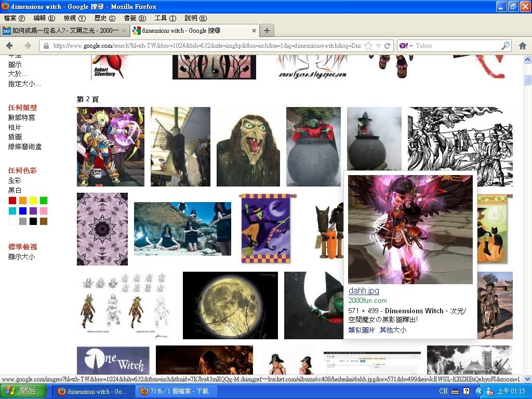The image size is (532, 399).
Task: Open a new tab with the plus button
Action: pos(267,31)
